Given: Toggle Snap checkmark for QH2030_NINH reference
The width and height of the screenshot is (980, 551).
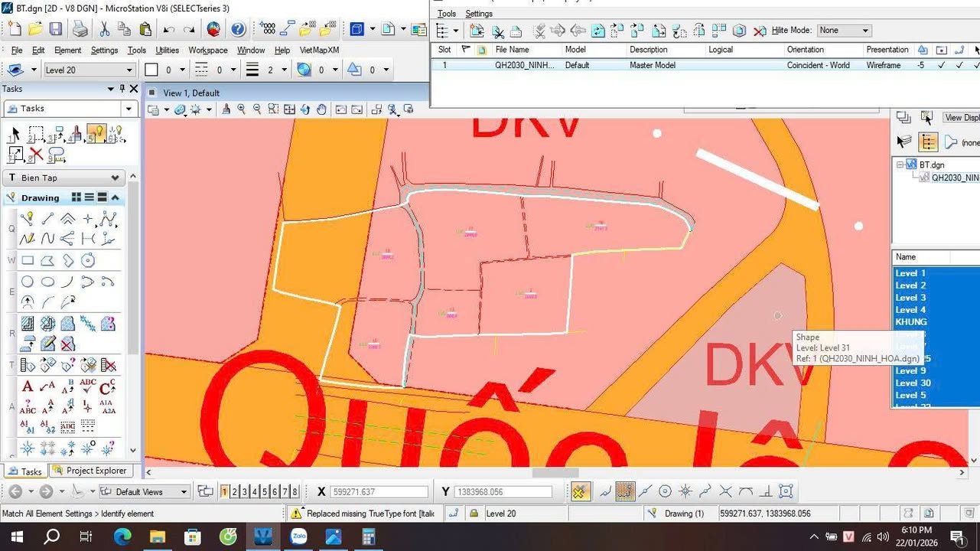Looking at the screenshot, I should (x=959, y=65).
